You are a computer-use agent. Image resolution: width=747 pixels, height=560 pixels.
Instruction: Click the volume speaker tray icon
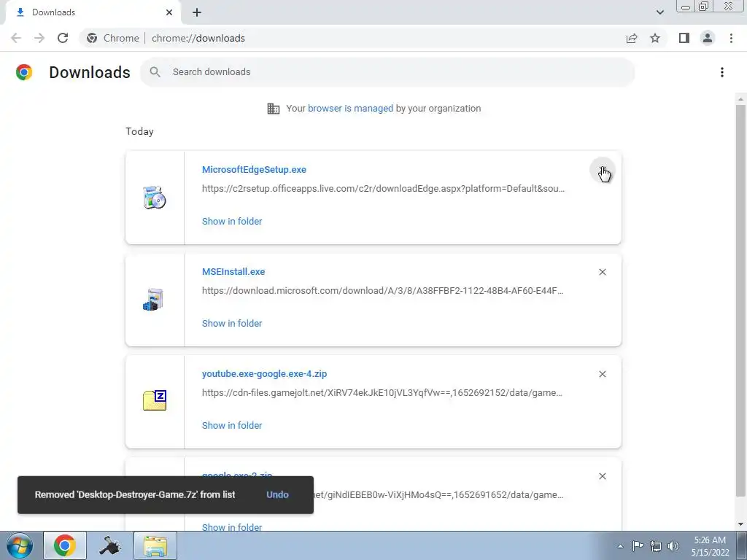673,545
